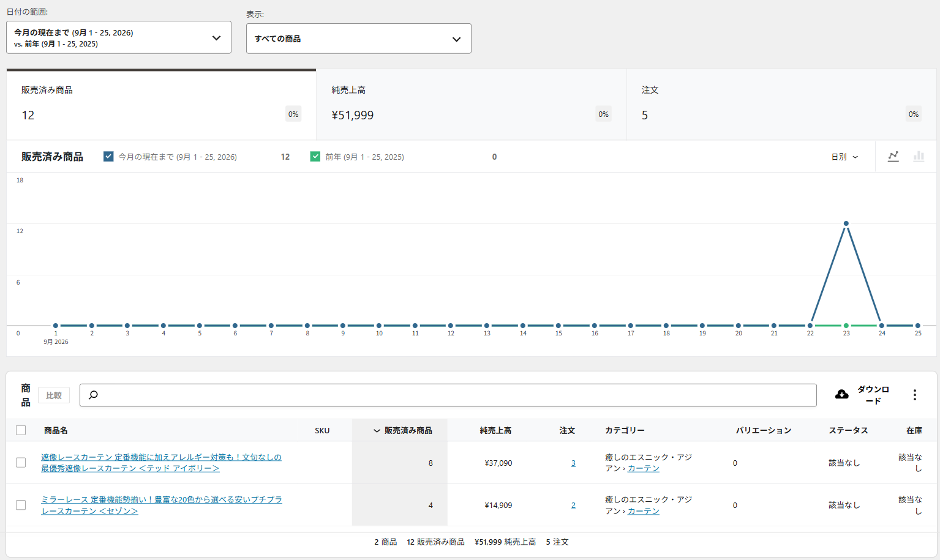940x560 pixels.
Task: Open the ミラーレース product link
Action: tap(162, 505)
